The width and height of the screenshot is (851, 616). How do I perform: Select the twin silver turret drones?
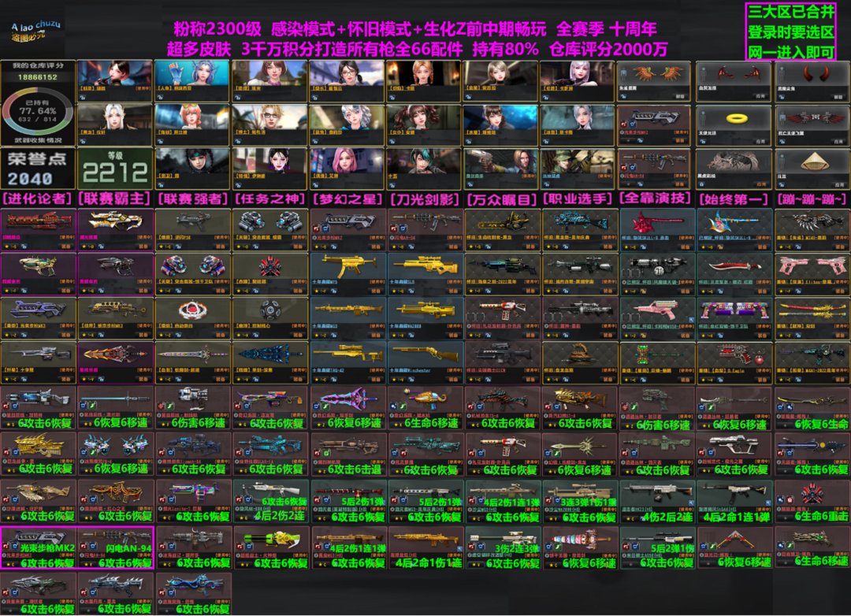coord(269,229)
